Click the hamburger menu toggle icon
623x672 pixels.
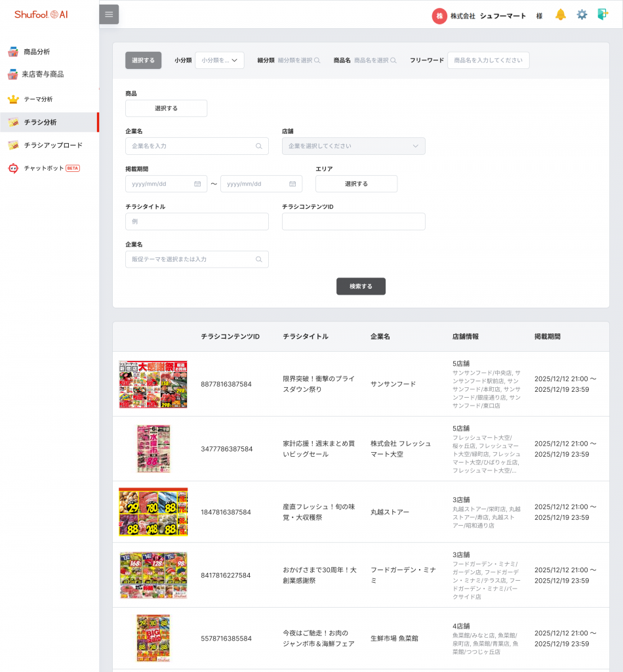tap(109, 14)
